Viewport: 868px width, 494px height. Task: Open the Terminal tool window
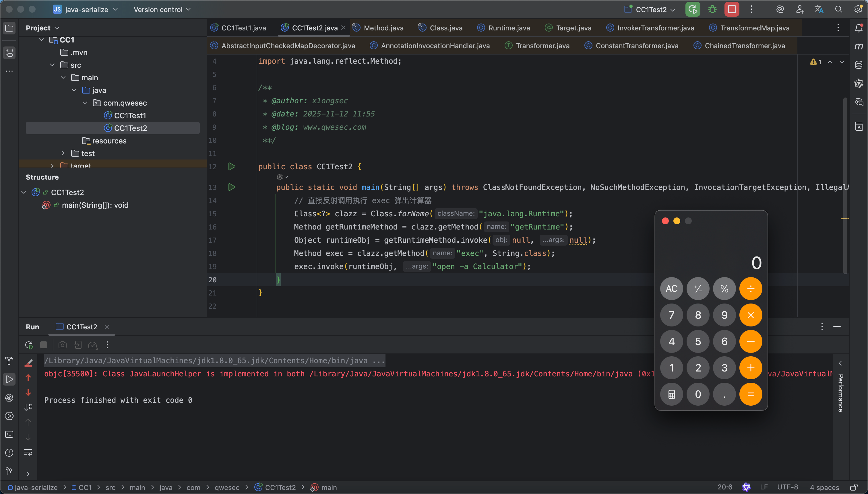[x=9, y=434]
